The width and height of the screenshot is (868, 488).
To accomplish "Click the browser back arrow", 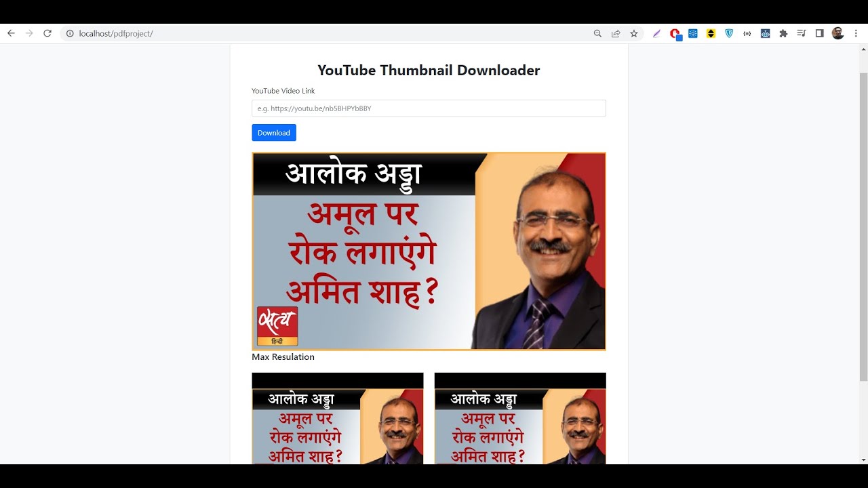I will point(11,33).
